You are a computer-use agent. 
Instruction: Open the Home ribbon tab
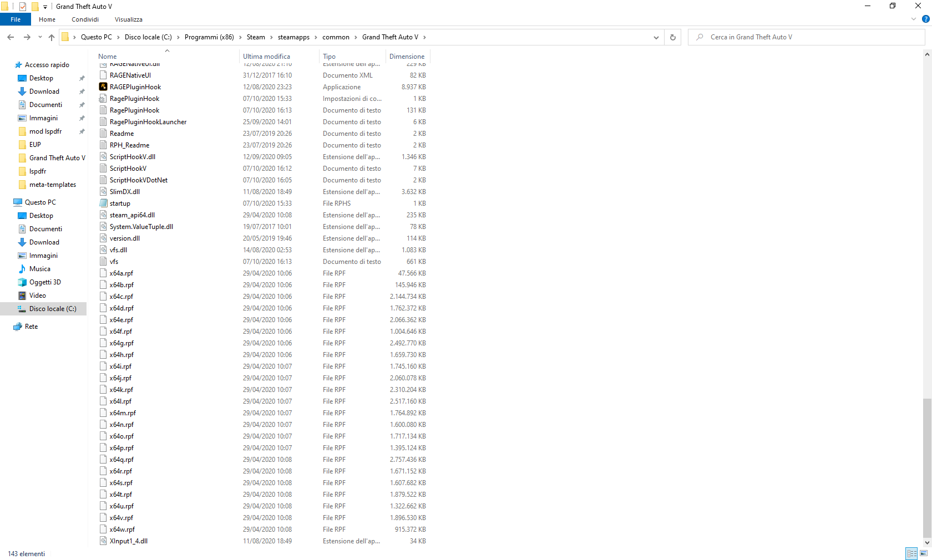tap(47, 19)
